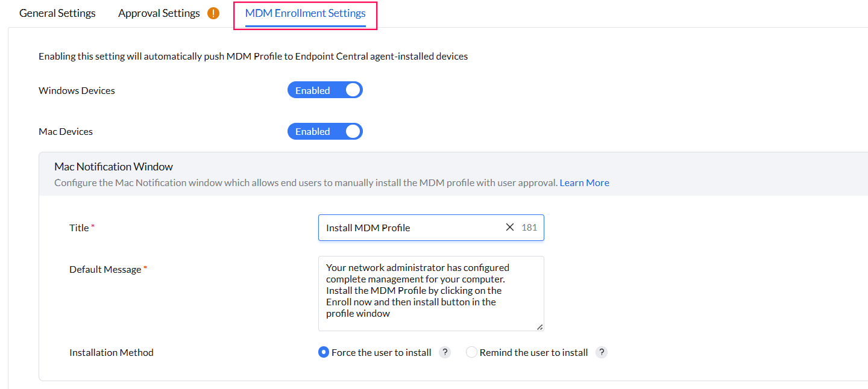Click the resize handle of Default Message box
Viewport: 868px width, 389px height.
click(x=539, y=327)
